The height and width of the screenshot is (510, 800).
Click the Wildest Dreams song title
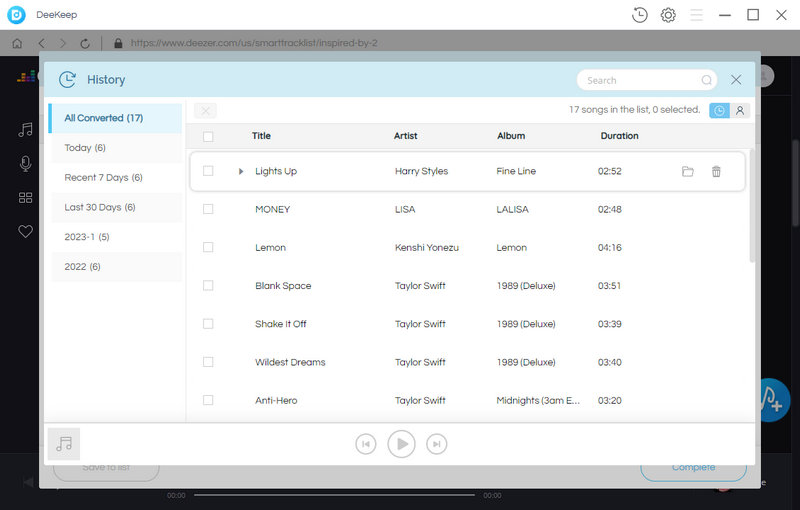(290, 363)
